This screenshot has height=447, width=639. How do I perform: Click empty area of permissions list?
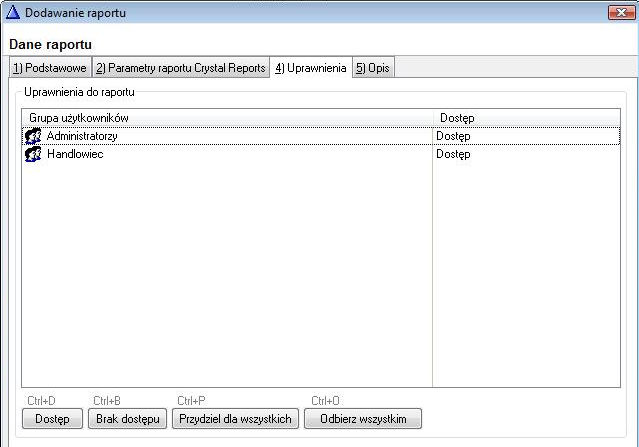coord(226,280)
